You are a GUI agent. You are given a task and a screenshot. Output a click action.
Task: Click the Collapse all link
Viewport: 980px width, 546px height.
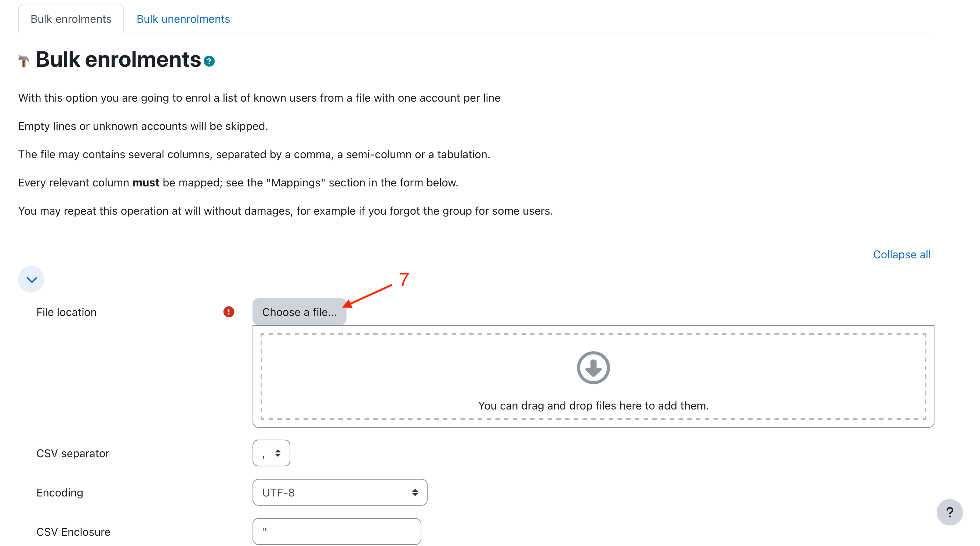[901, 254]
